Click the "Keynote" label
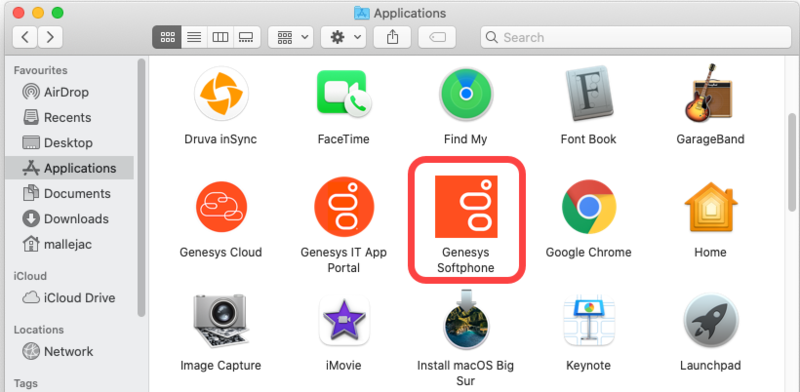This screenshot has height=392, width=800. (588, 365)
